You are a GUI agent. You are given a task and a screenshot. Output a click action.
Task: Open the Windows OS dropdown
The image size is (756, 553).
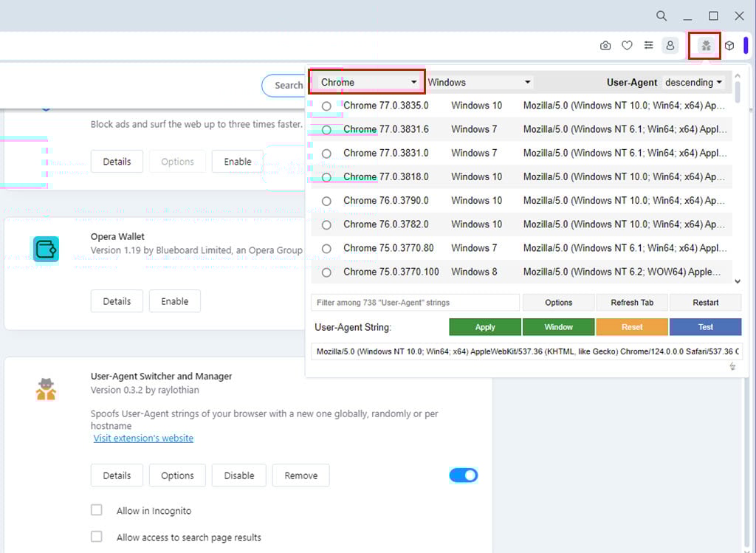tap(480, 83)
